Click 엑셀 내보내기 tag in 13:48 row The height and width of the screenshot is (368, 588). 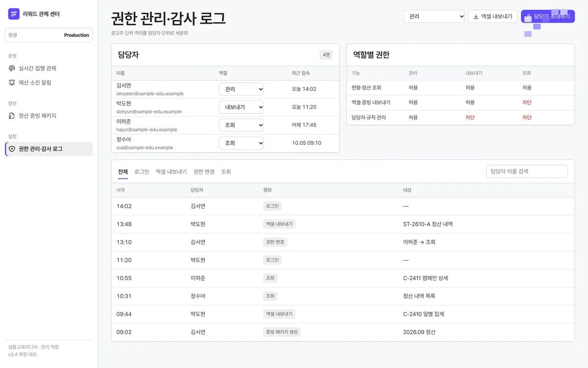pos(279,224)
